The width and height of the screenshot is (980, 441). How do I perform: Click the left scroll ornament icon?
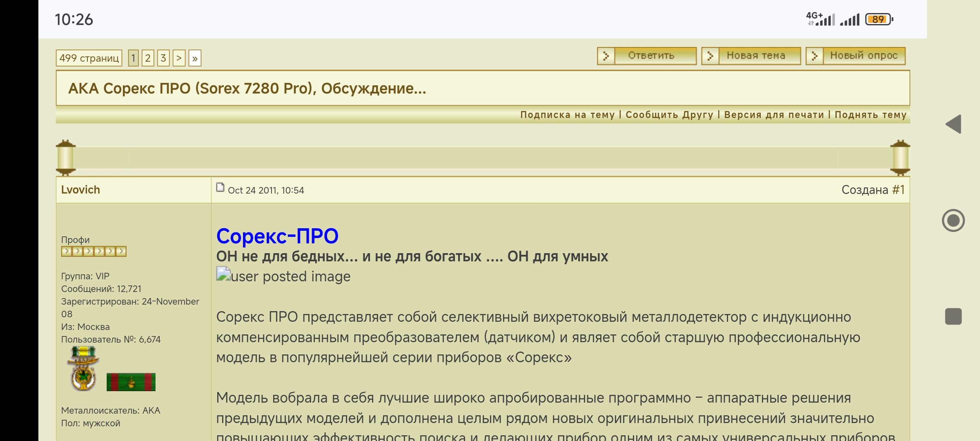point(66,157)
